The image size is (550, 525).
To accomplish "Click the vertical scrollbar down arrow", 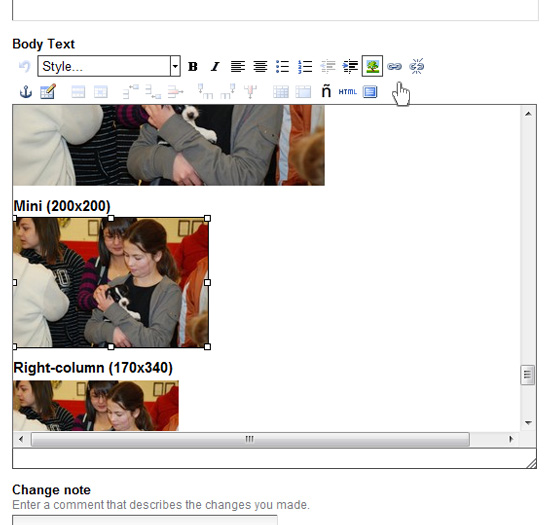I will (x=528, y=423).
